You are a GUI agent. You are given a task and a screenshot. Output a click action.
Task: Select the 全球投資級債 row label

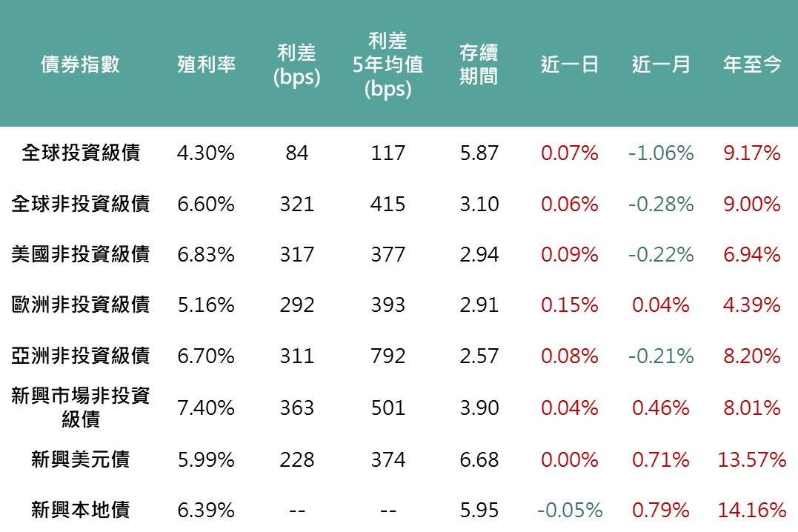pyautogui.click(x=80, y=153)
